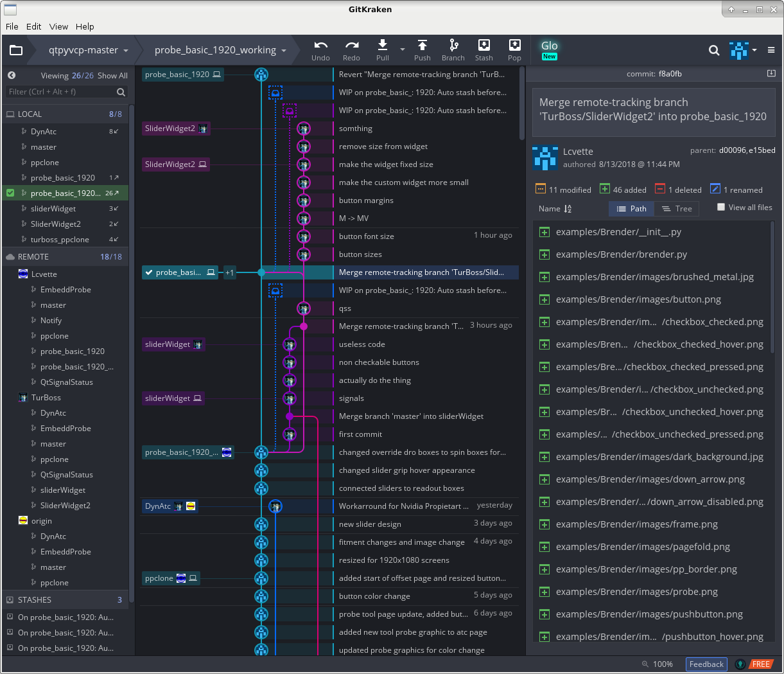
Task: Collapse the LOCAL branches section
Action: pyautogui.click(x=65, y=114)
